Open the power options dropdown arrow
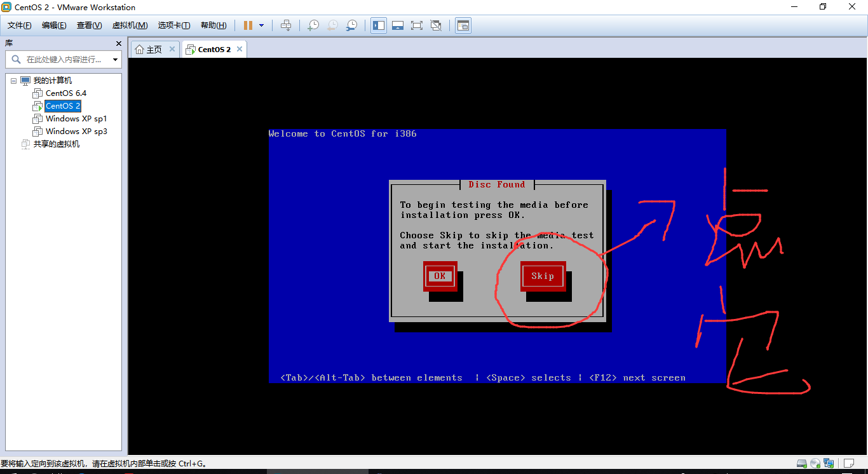 coord(261,25)
